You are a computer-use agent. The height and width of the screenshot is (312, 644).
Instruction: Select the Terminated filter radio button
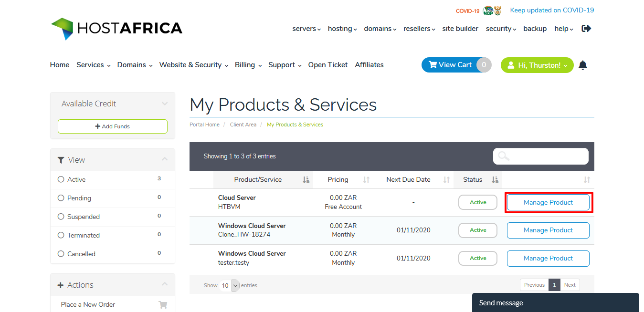click(x=61, y=235)
